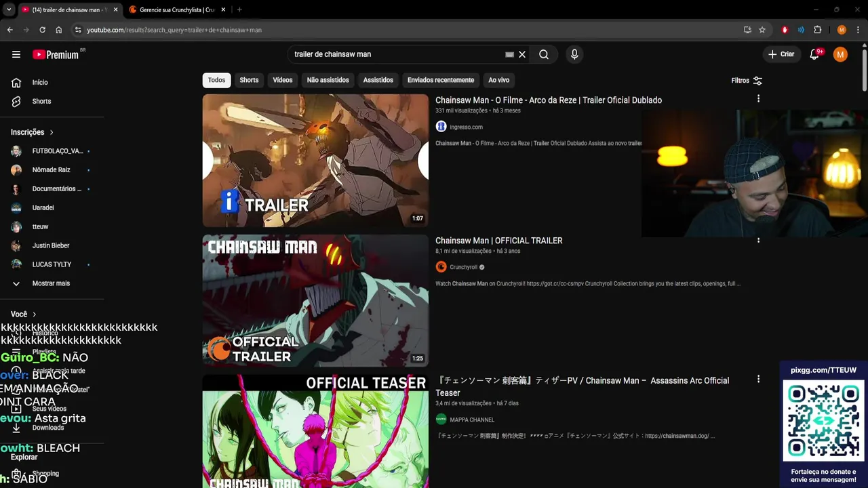868x488 pixels.
Task: Open more options for the Assassins Arc teaser
Action: pos(758,380)
